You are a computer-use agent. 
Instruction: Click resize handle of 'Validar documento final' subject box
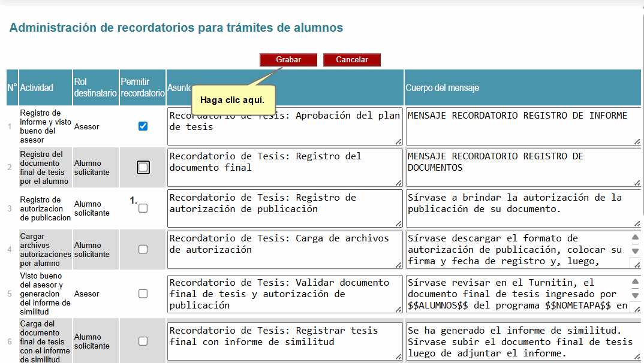click(399, 309)
